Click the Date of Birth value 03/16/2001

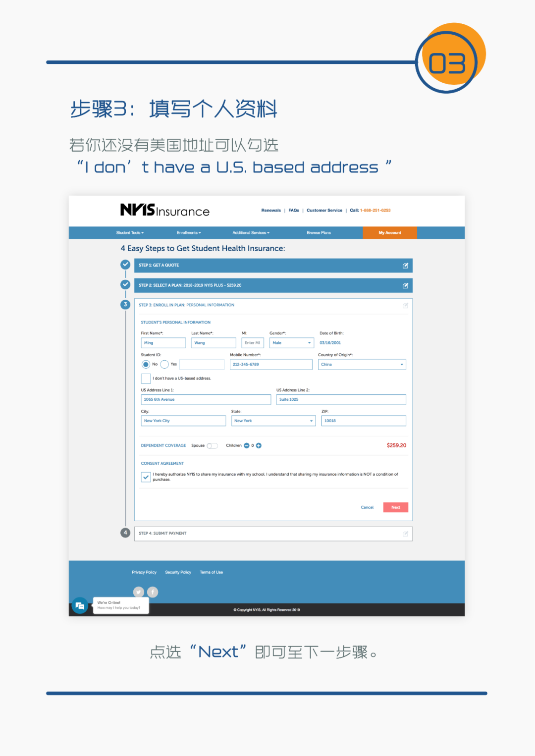tap(330, 343)
